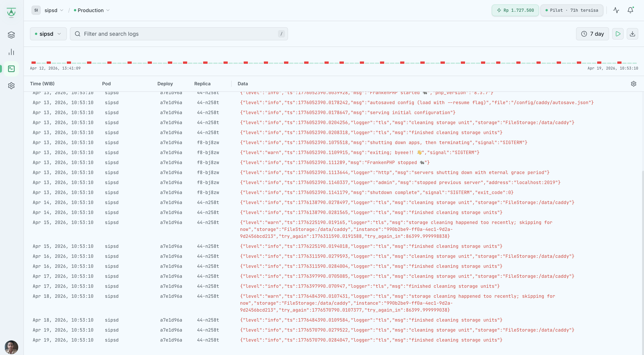The width and height of the screenshot is (644, 355).
Task: Expand the sipsd project dropdown
Action: [x=54, y=10]
